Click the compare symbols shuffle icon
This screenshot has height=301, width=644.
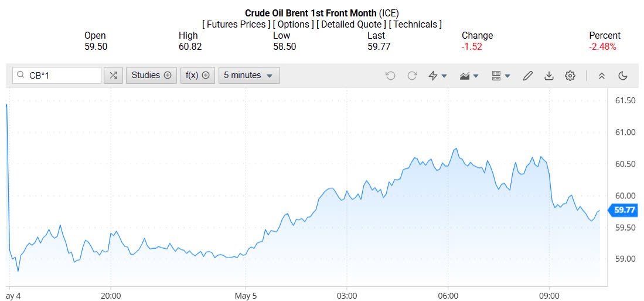click(113, 75)
